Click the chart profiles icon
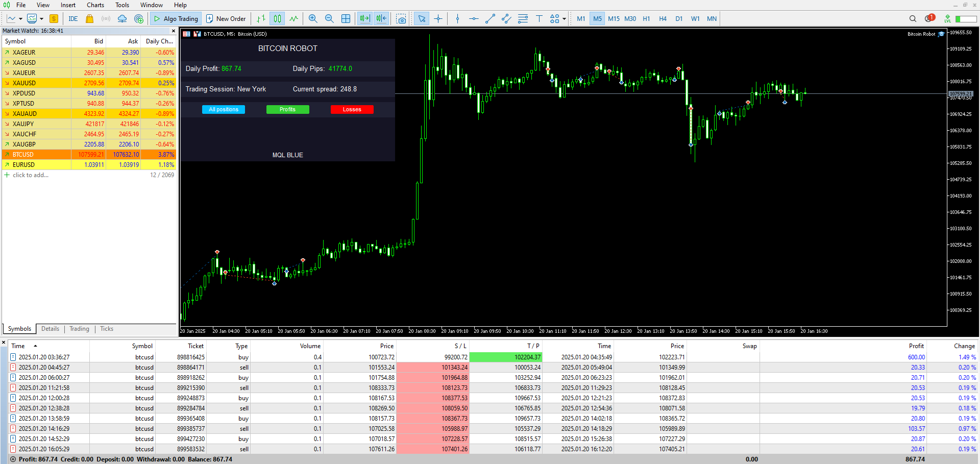The image size is (980, 464). (32, 19)
